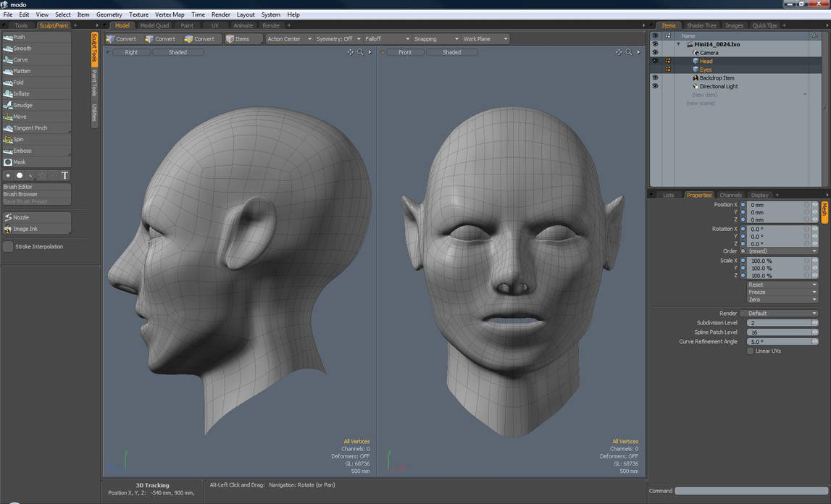Open the Work Plane dropdown
This screenshot has width=831, height=504.
[485, 39]
